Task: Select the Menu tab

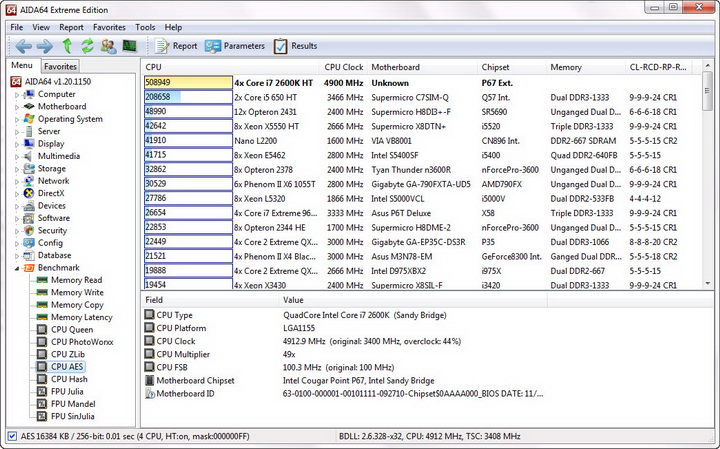Action: click(x=22, y=65)
